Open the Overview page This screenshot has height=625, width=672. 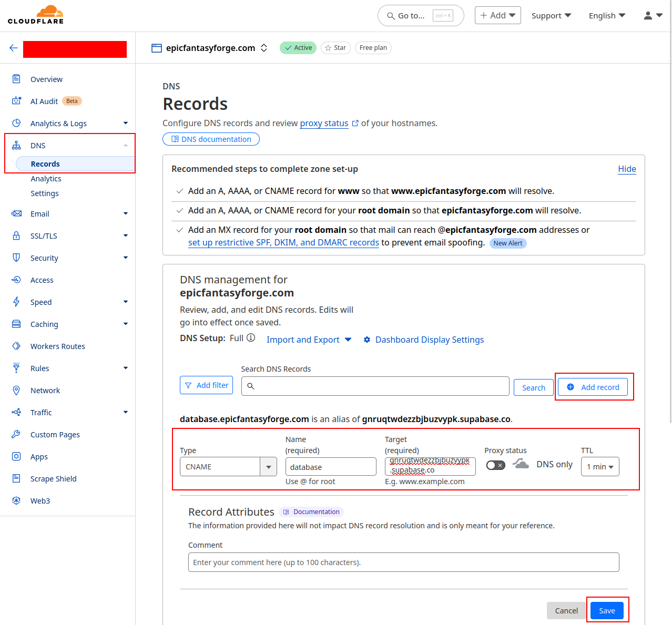pyautogui.click(x=46, y=79)
